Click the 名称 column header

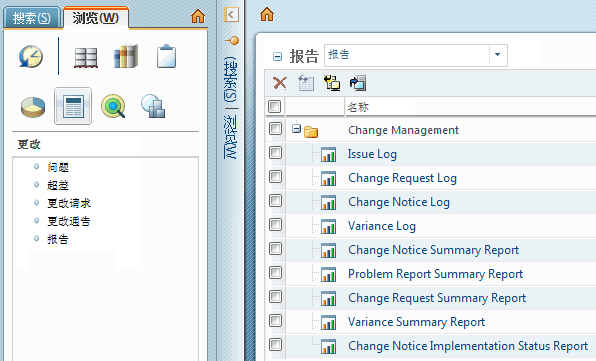click(358, 107)
